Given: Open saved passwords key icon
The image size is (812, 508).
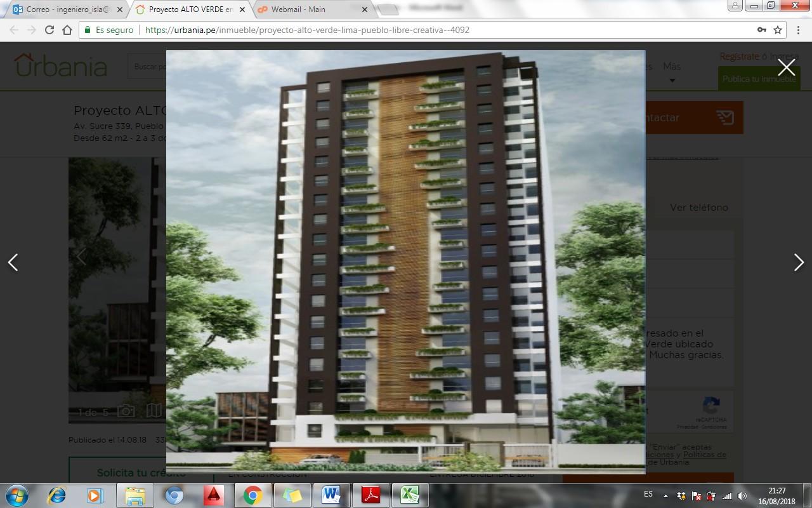Looking at the screenshot, I should [x=761, y=30].
